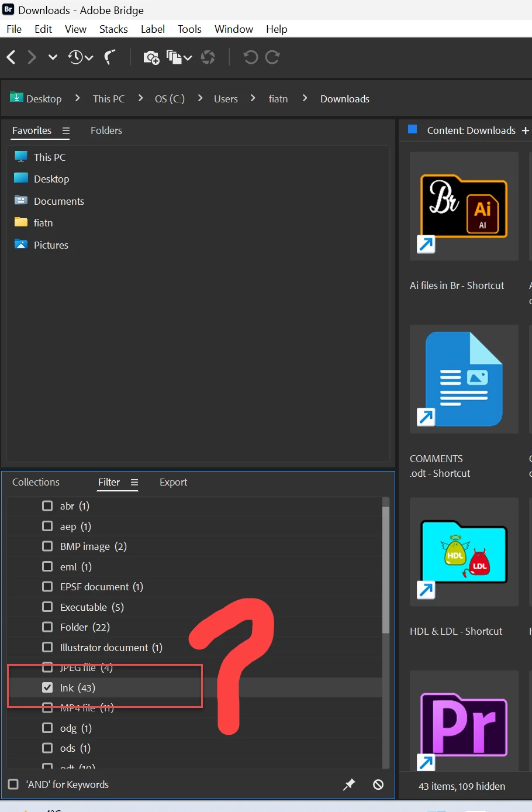Click OS (C:) breadcrumb
This screenshot has height=812, width=532.
[x=170, y=99]
